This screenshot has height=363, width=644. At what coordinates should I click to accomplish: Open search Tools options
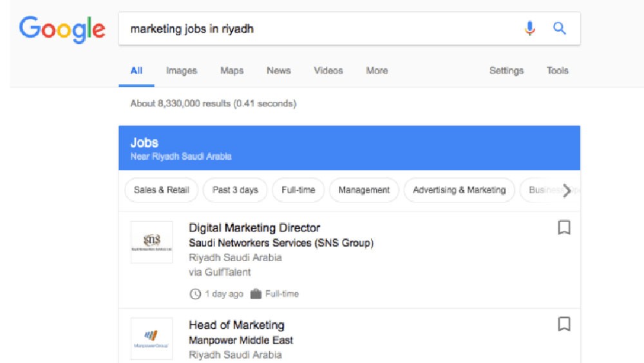tap(557, 71)
